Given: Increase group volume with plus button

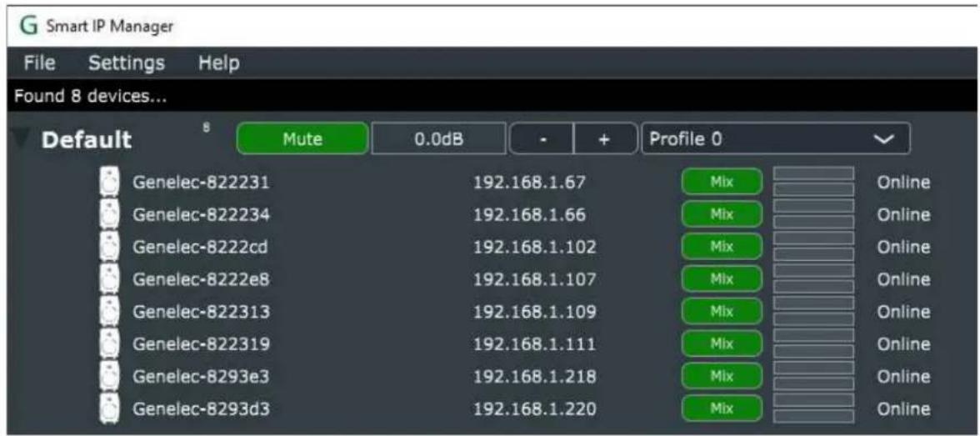Looking at the screenshot, I should (x=604, y=138).
